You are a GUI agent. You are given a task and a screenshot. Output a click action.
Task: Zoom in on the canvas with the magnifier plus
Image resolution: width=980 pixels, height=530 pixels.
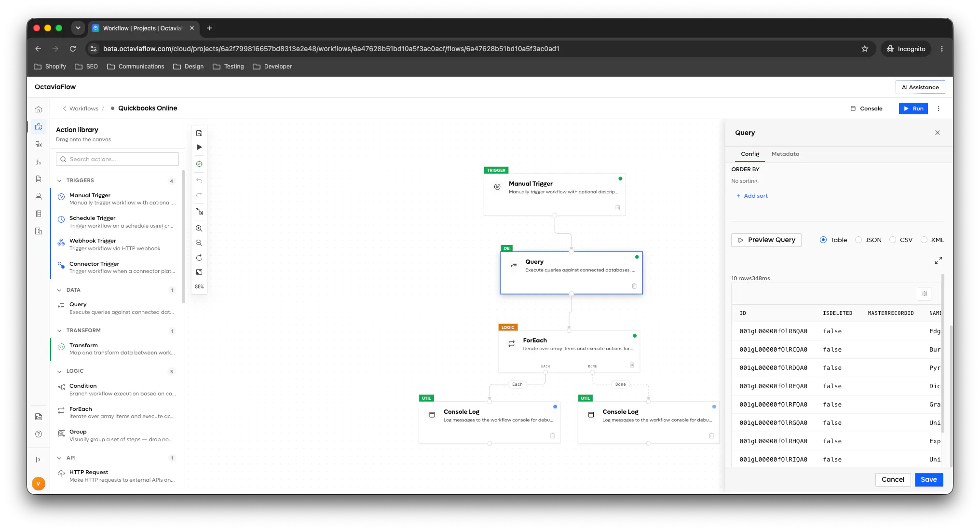pyautogui.click(x=199, y=229)
